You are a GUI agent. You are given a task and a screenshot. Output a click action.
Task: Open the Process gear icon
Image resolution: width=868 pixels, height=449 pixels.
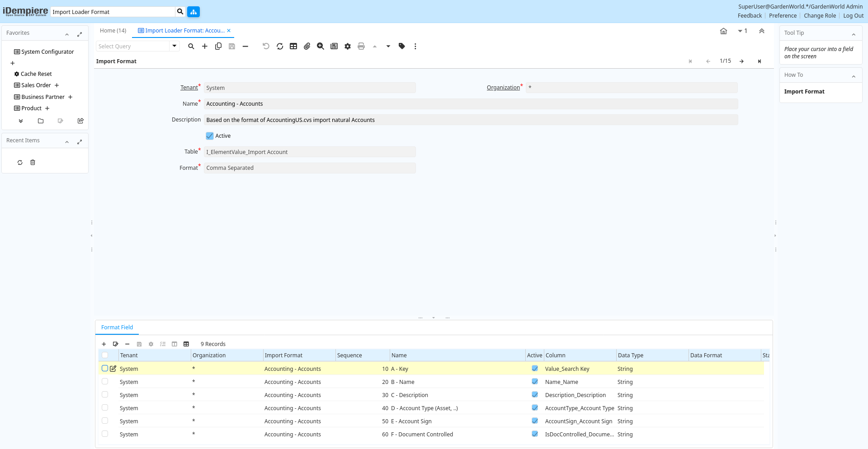coord(348,46)
